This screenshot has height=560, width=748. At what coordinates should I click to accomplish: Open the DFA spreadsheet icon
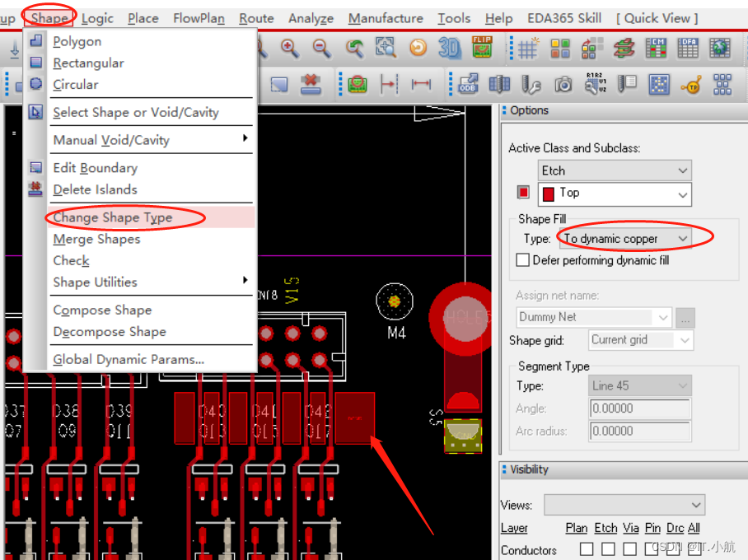click(x=688, y=49)
